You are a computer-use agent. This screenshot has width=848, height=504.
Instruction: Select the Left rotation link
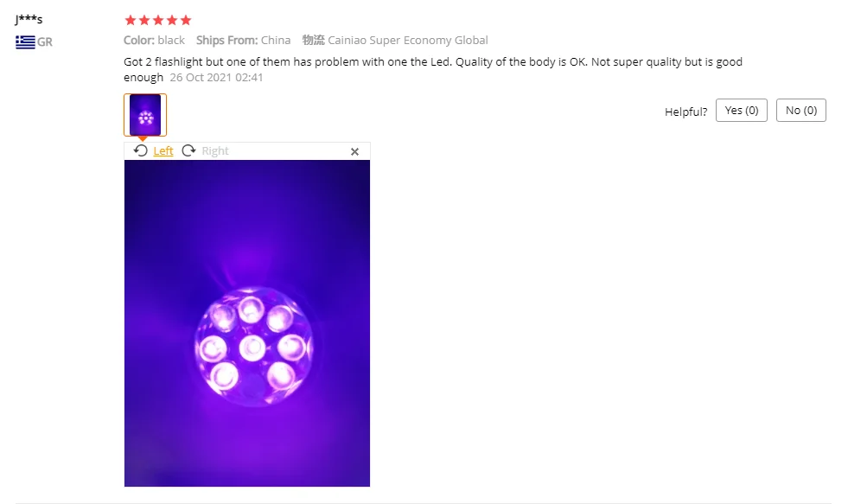[163, 151]
